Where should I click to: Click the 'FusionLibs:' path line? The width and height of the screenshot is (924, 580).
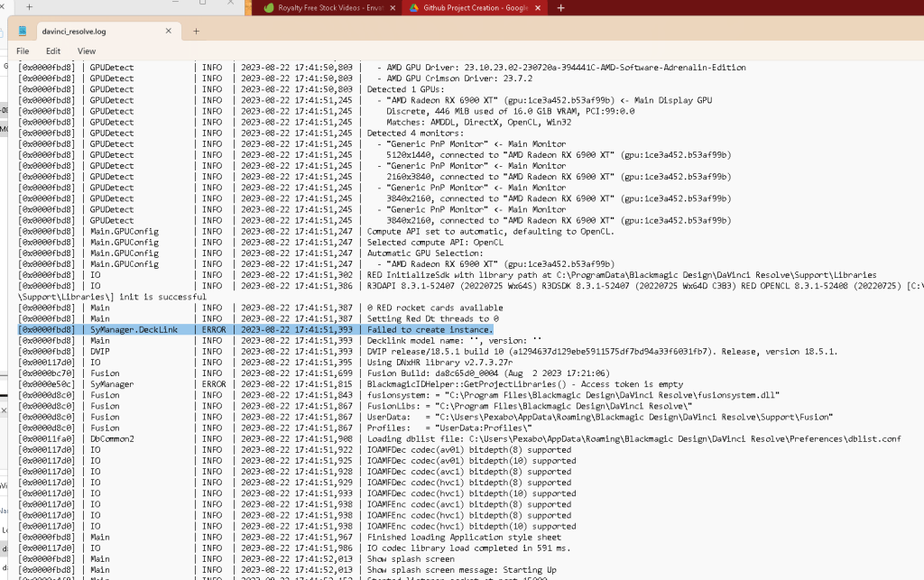click(530, 406)
